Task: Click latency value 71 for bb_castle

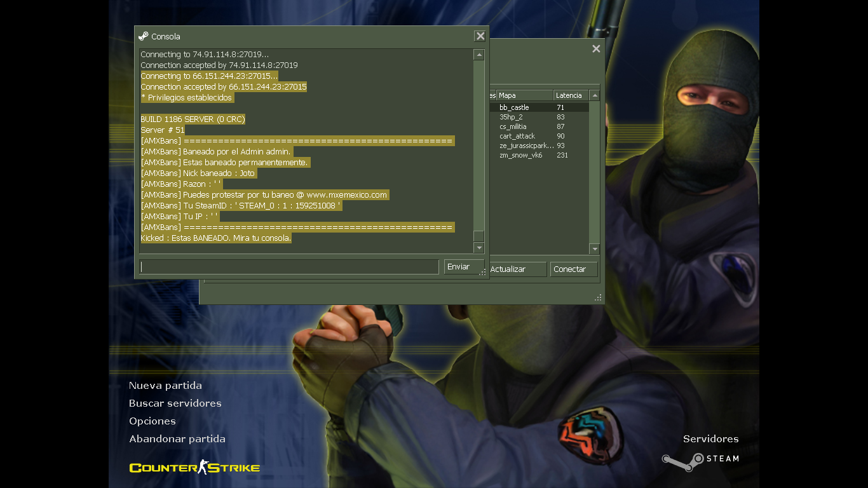Action: point(560,107)
